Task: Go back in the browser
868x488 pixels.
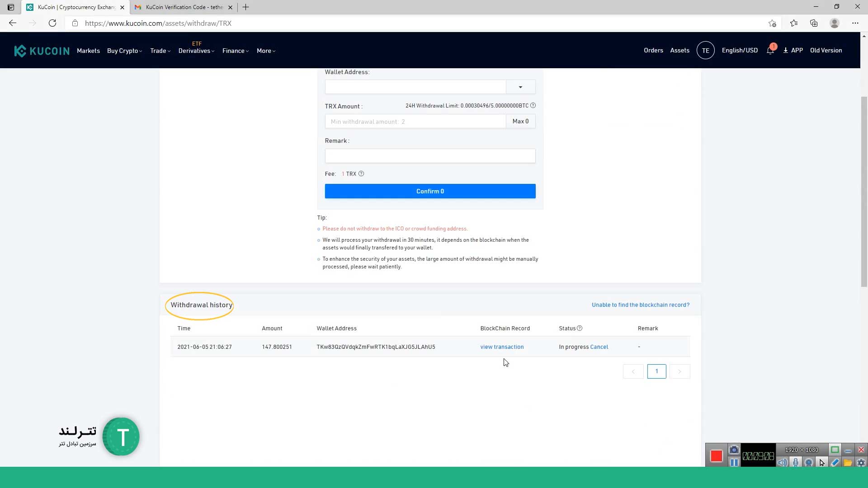Action: point(13,23)
